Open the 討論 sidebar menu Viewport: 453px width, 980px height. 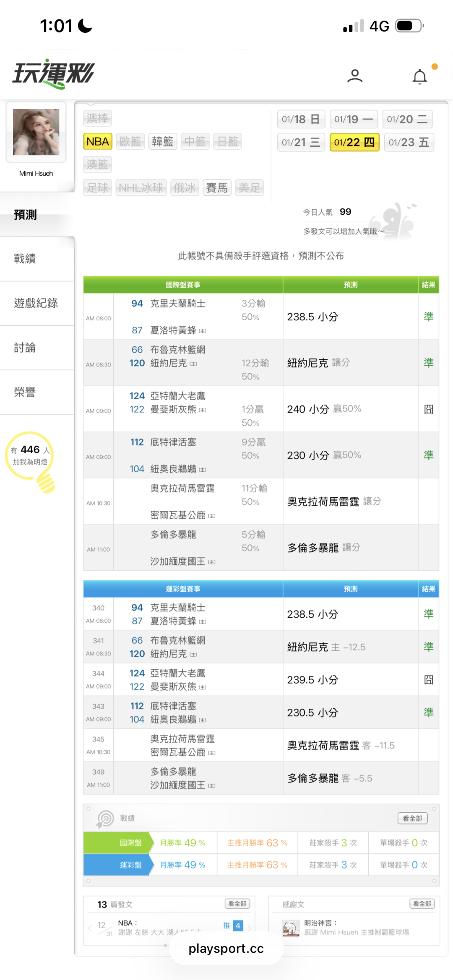click(x=37, y=348)
